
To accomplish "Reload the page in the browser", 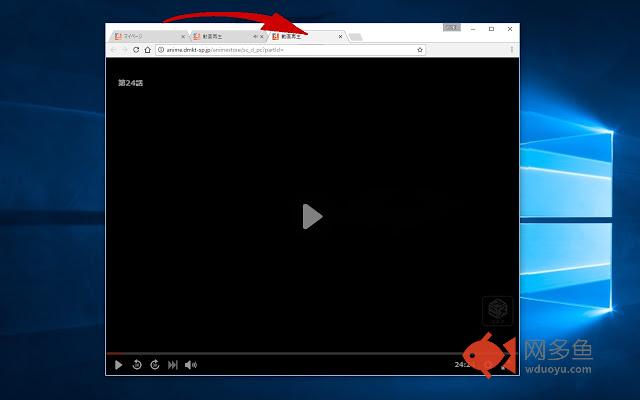I will (x=136, y=50).
